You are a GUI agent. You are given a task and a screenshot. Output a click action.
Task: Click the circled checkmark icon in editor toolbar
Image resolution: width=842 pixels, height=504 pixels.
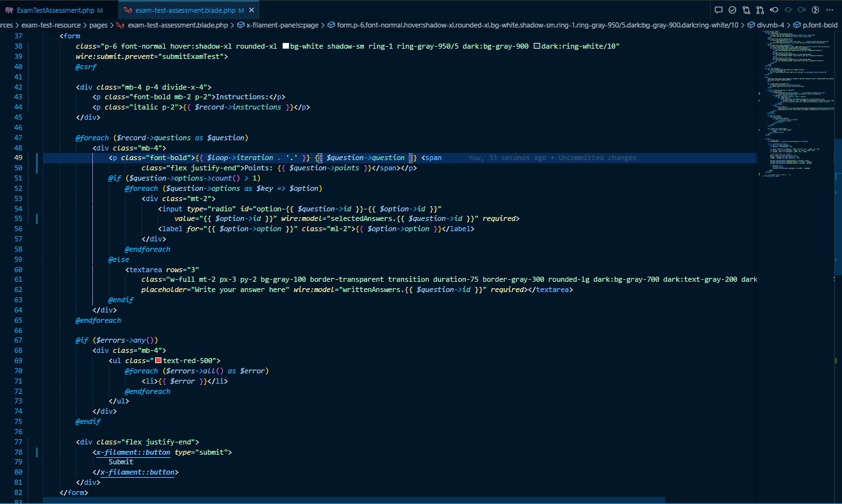pyautogui.click(x=732, y=10)
